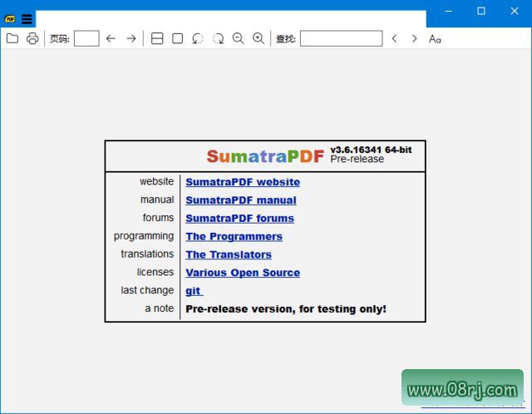The image size is (532, 414).
Task: Minimize the SumatraPDF window
Action: (449, 11)
